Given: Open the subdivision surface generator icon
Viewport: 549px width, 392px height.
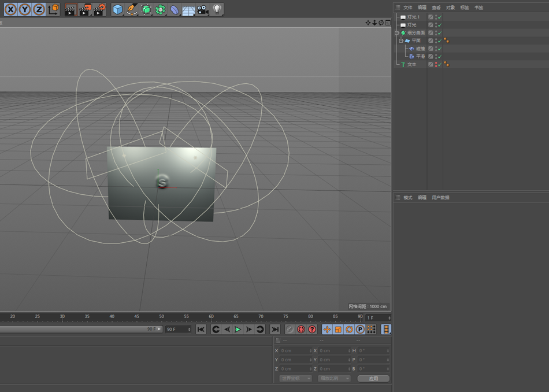Looking at the screenshot, I should tap(146, 9).
